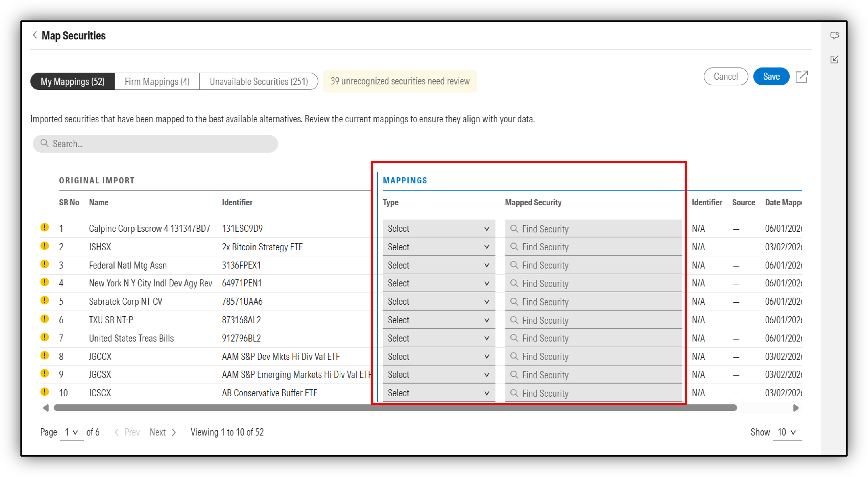Image resolution: width=868 pixels, height=477 pixels.
Task: Click the 'Mapped Security' column header
Action: coord(533,202)
